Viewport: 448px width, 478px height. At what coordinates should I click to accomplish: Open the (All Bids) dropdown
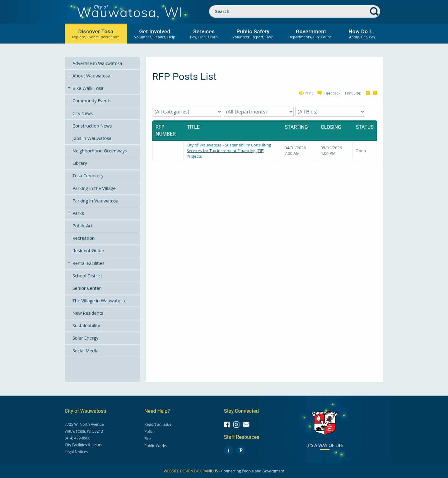click(x=330, y=112)
